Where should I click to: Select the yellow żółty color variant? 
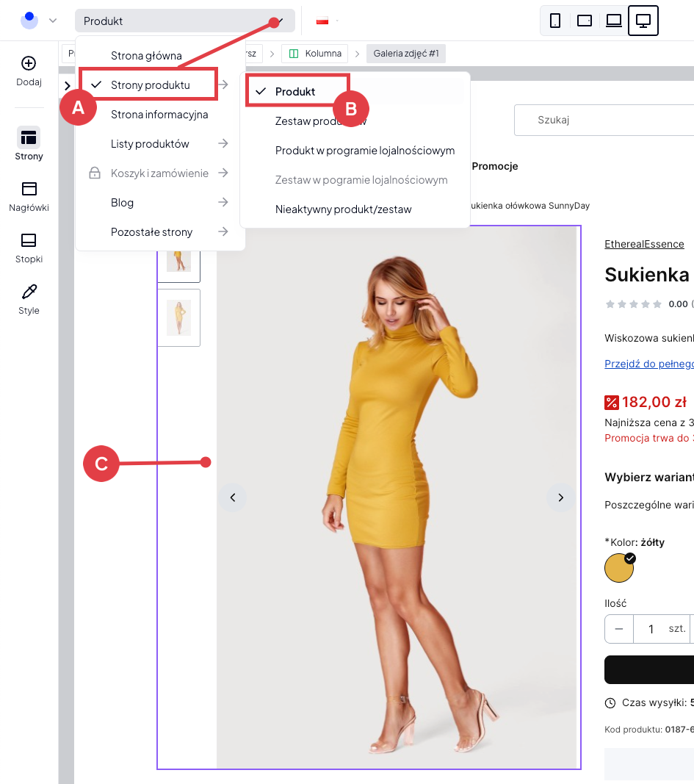619,567
